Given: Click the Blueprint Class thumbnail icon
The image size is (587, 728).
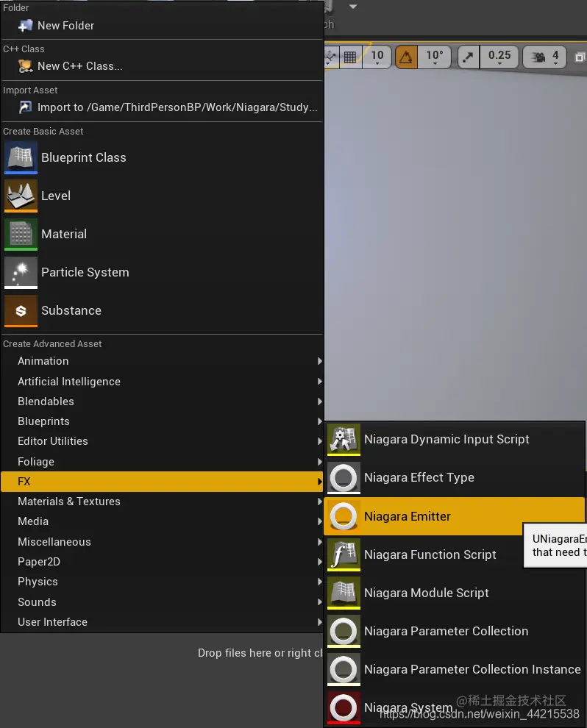Looking at the screenshot, I should point(21,158).
